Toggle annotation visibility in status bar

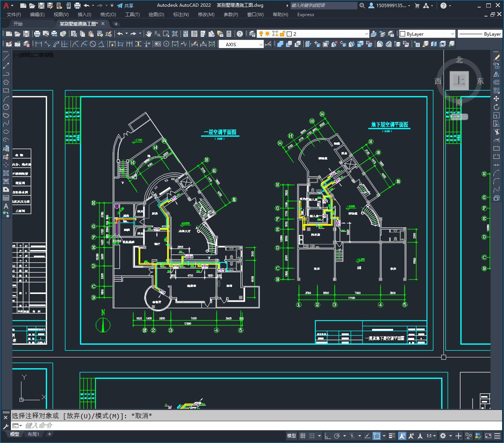(x=402, y=436)
